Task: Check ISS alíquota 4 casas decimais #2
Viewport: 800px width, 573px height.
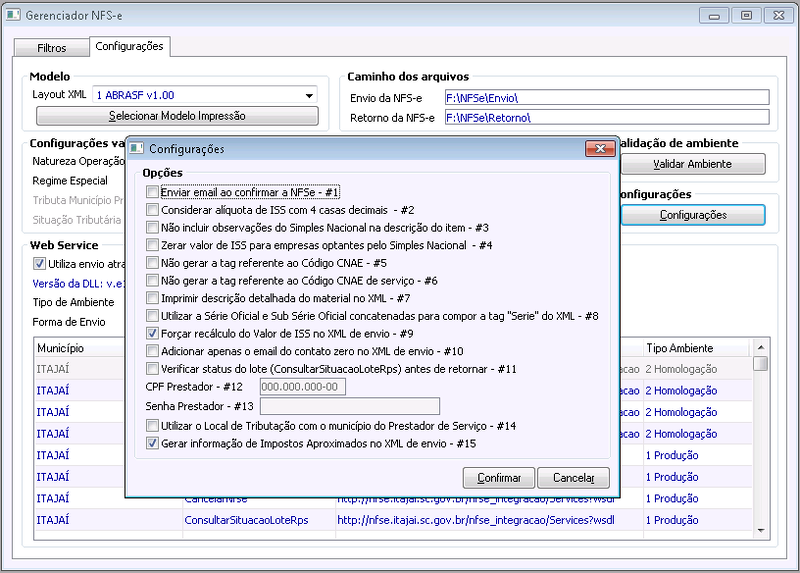Action: click(x=152, y=210)
